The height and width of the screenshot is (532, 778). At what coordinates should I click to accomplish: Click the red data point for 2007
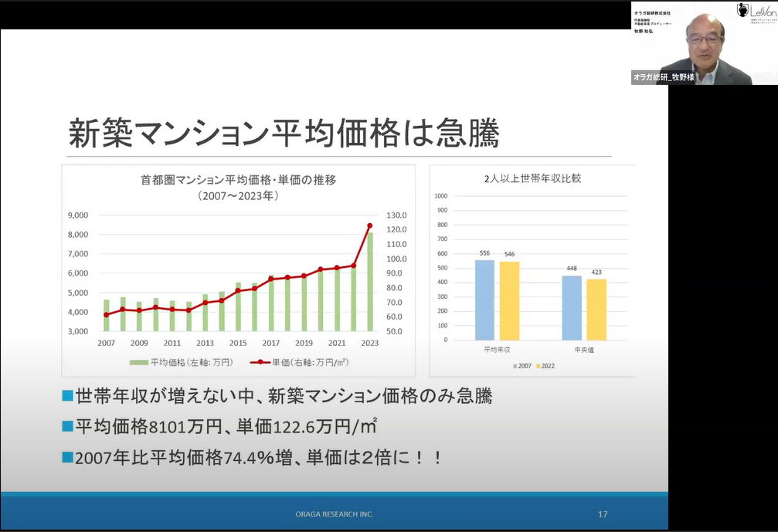107,315
